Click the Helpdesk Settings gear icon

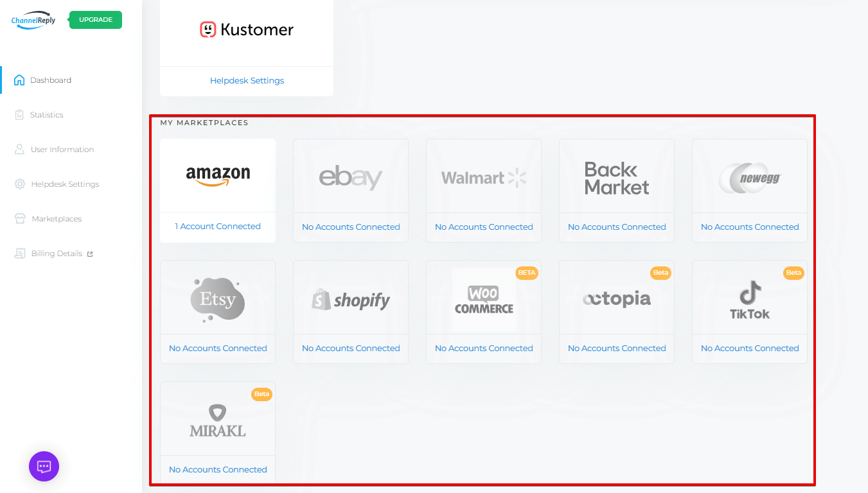tap(19, 184)
